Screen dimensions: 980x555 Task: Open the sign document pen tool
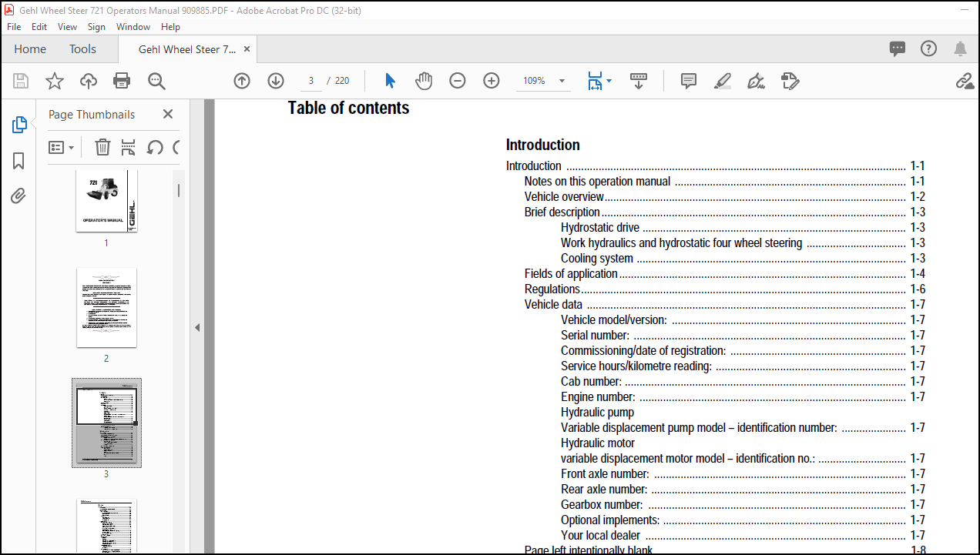click(756, 81)
